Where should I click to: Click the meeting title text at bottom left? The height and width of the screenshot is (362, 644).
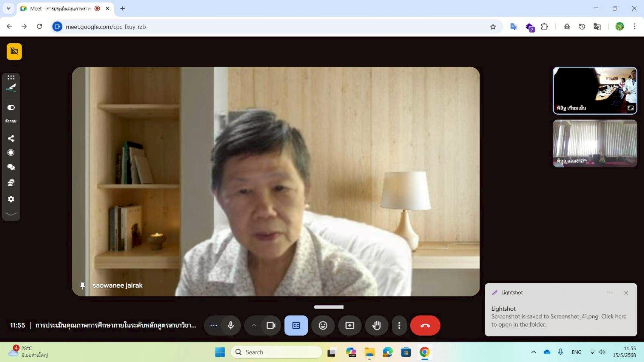click(116, 325)
